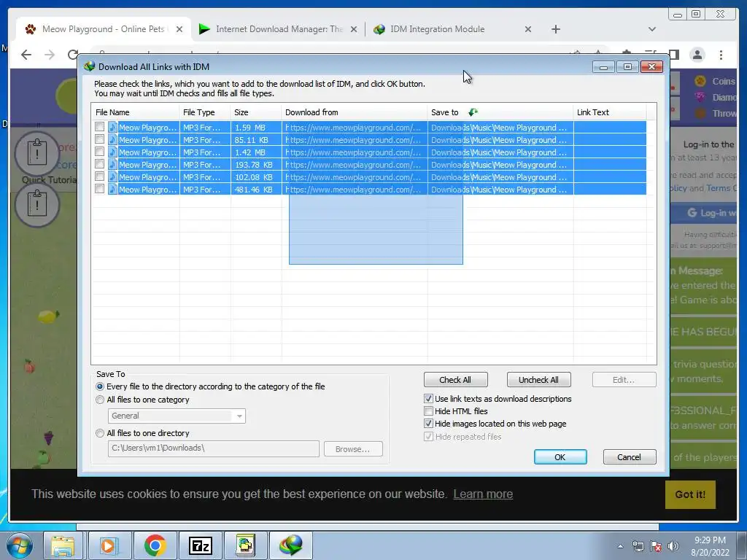Click the Link Text column header

pyautogui.click(x=610, y=112)
